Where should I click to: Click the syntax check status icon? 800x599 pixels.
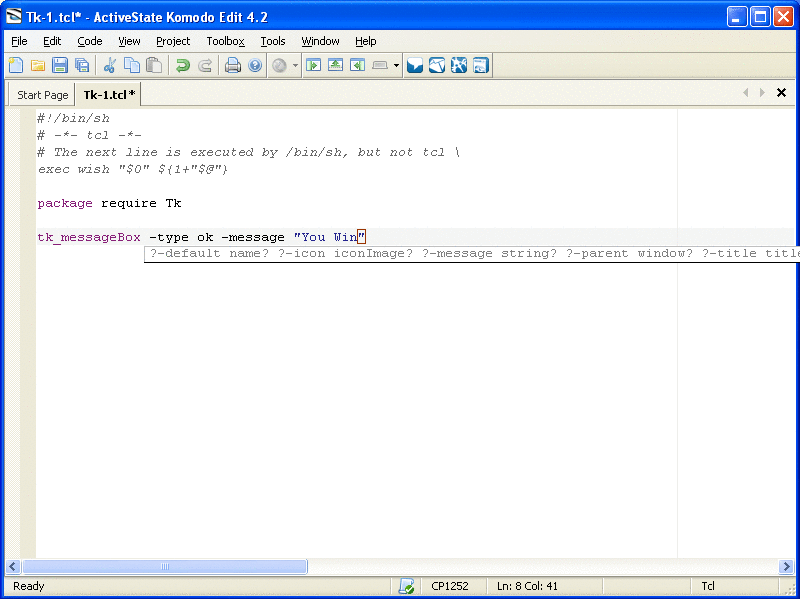pyautogui.click(x=406, y=586)
